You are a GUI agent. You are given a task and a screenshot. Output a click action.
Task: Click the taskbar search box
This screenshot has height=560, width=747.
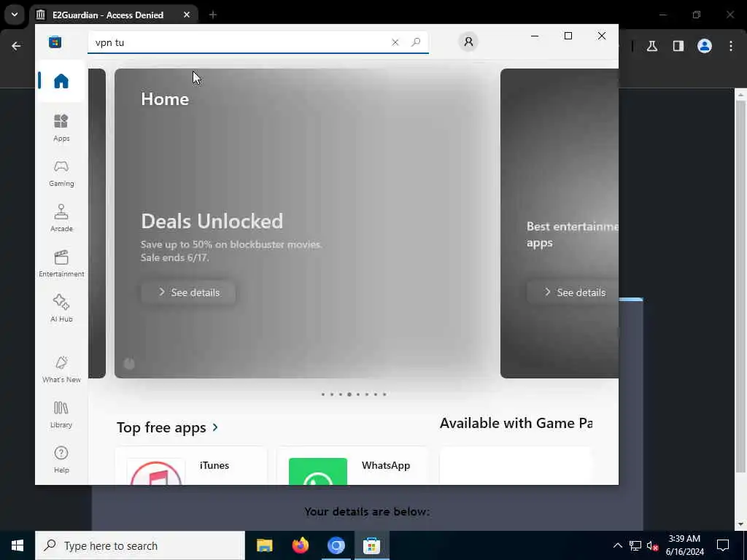(140, 545)
